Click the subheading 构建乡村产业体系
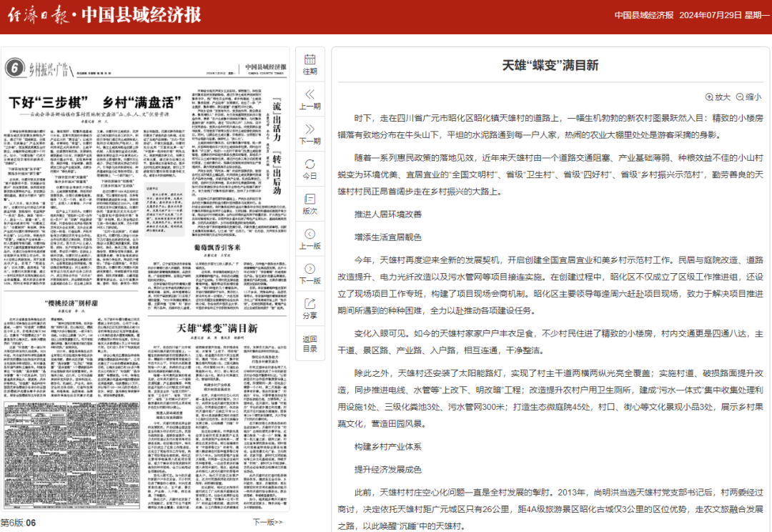 pyautogui.click(x=388, y=447)
